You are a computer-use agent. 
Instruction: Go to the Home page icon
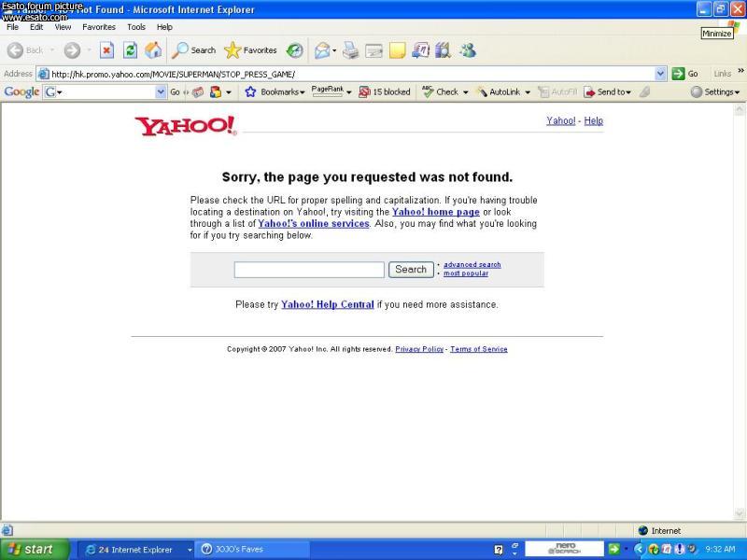[x=153, y=50]
